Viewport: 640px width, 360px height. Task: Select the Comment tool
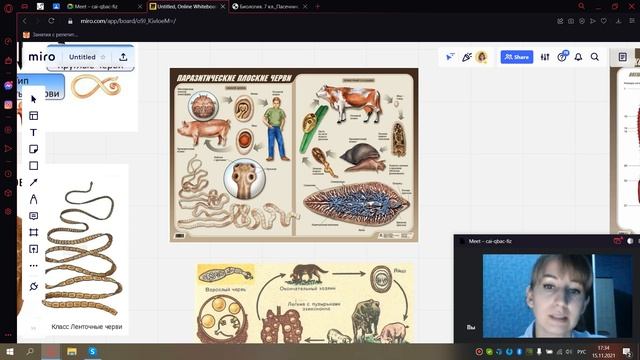click(x=33, y=216)
